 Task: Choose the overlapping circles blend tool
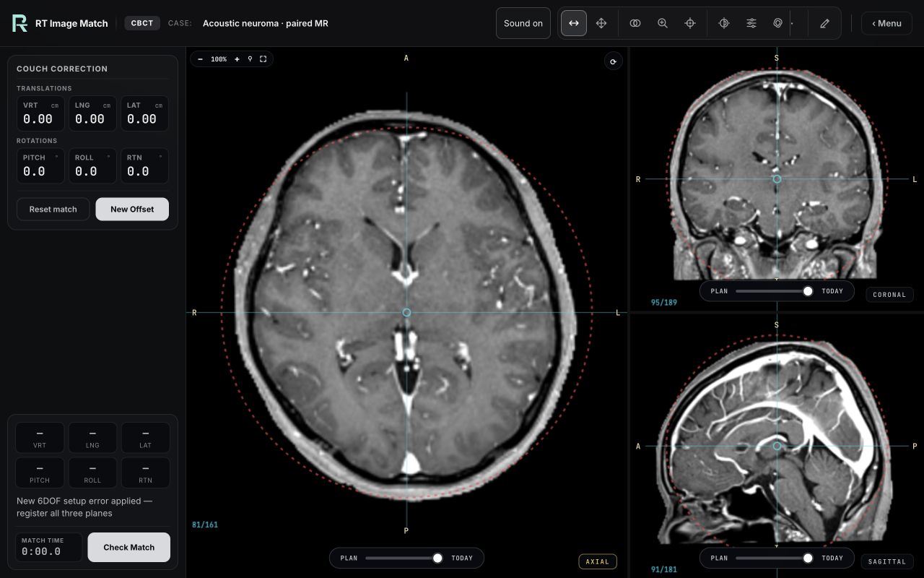click(635, 23)
